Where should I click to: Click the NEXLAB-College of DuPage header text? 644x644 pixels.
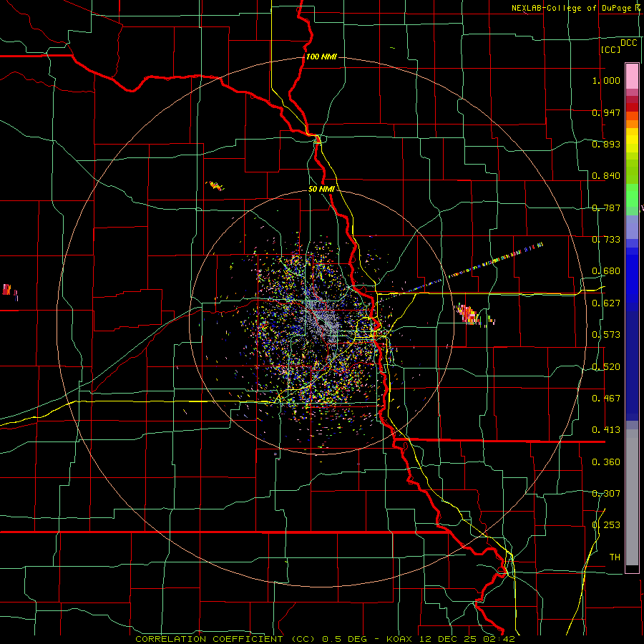coord(575,8)
